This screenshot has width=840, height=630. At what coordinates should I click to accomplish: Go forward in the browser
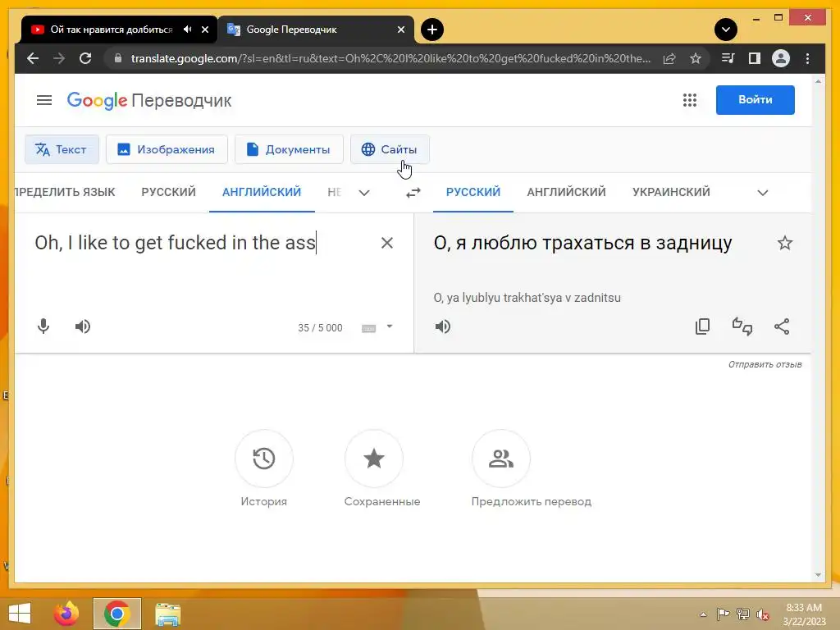59,58
